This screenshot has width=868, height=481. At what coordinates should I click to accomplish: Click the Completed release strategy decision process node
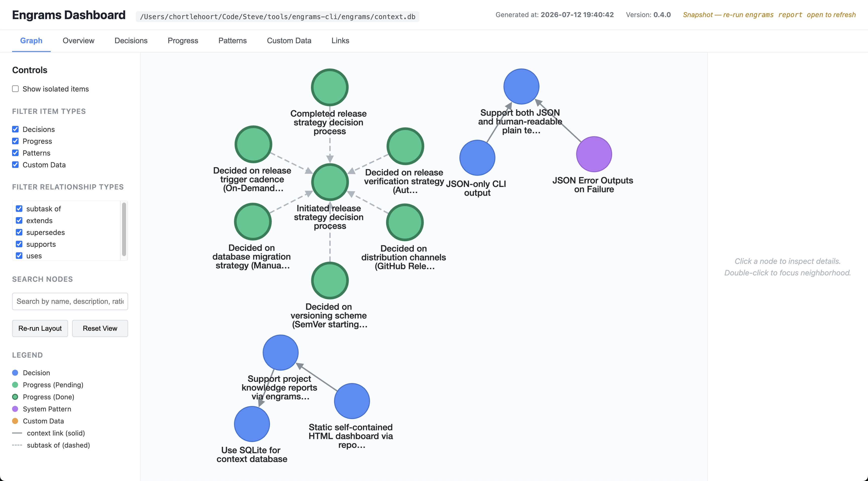coord(330,87)
